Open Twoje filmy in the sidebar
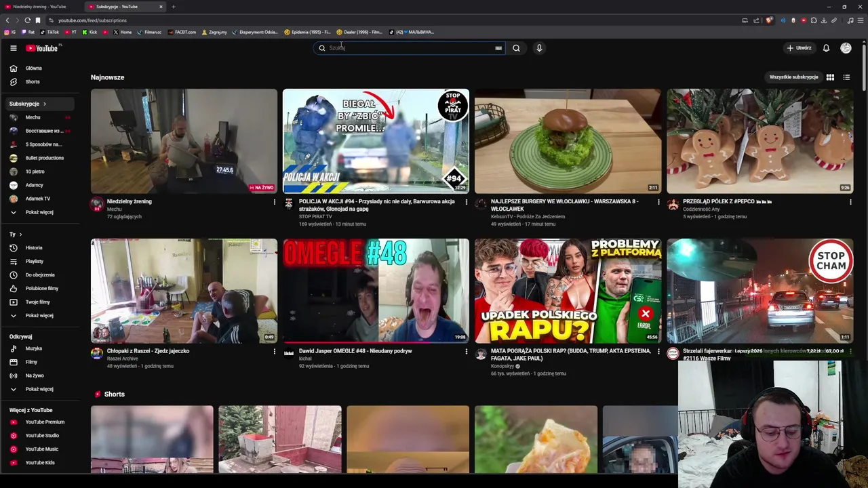The height and width of the screenshot is (488, 868). [x=41, y=302]
